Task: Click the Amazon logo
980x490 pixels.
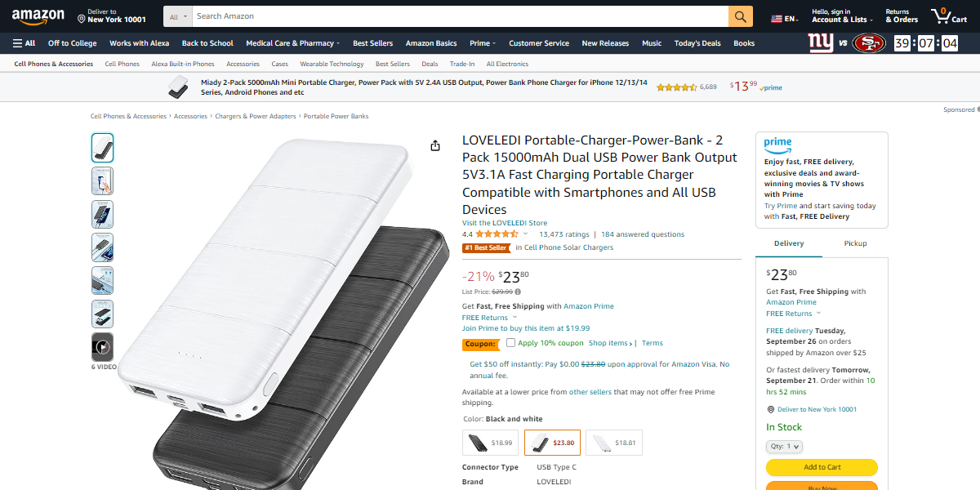Action: tap(38, 16)
